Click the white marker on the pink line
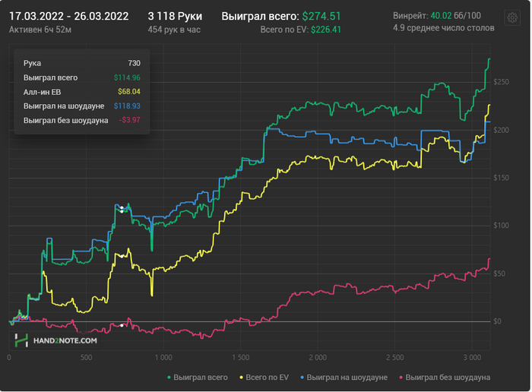 [122, 326]
